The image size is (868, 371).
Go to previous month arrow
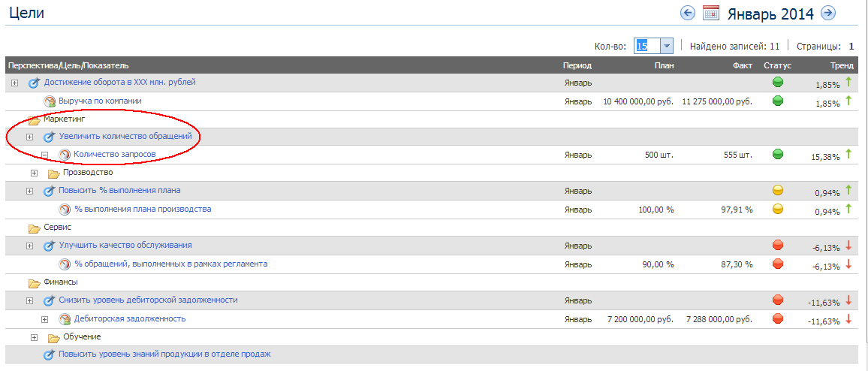tap(687, 13)
